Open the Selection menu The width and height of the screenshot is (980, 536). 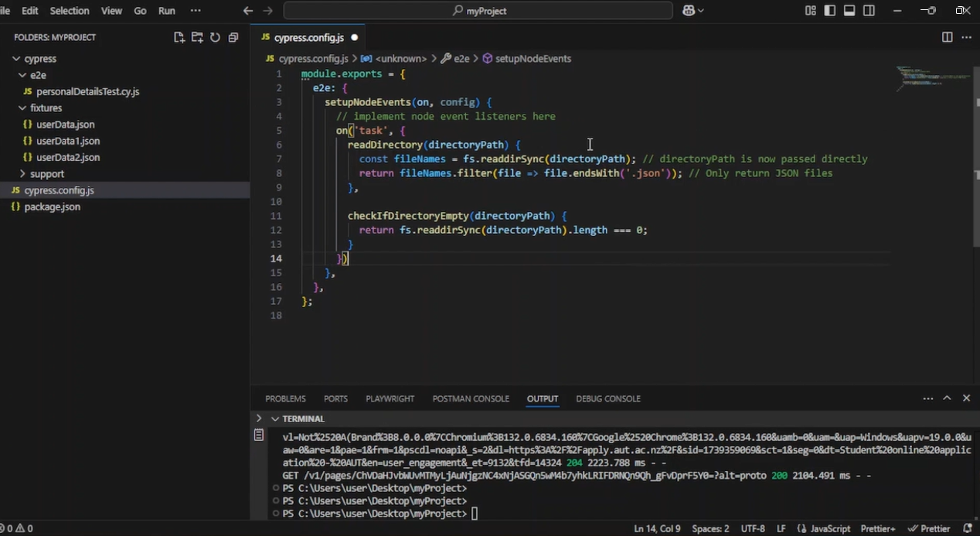69,11
